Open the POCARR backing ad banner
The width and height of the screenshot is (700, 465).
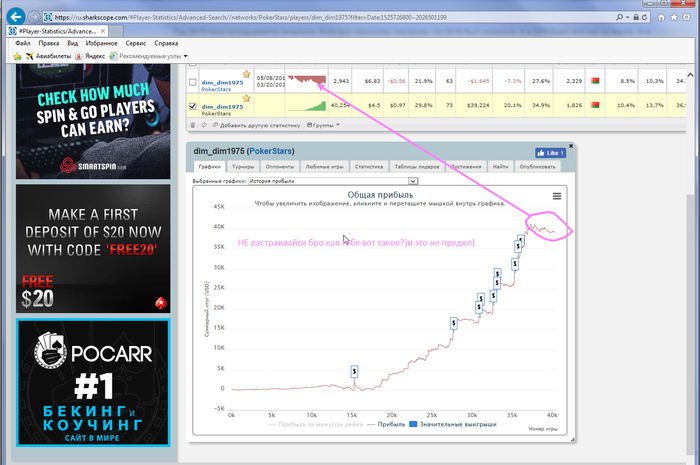coord(93,382)
